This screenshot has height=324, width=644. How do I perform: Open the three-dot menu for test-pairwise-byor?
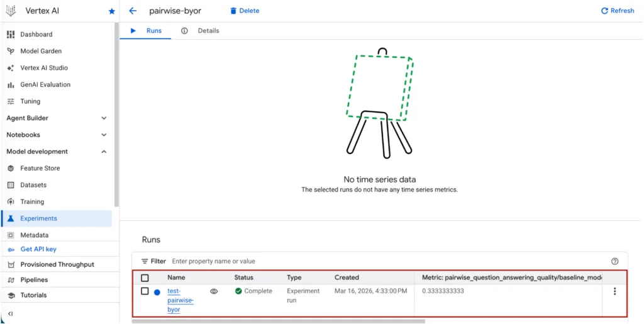click(614, 291)
